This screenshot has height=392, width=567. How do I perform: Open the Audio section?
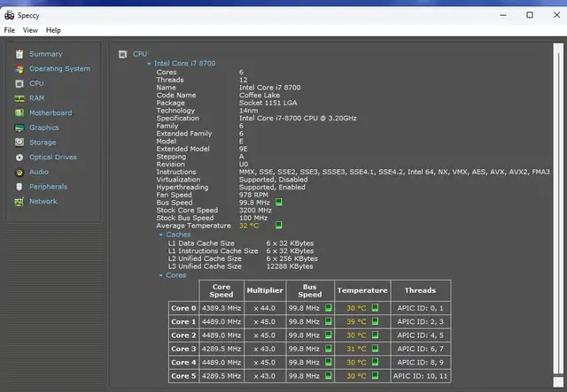tap(39, 172)
